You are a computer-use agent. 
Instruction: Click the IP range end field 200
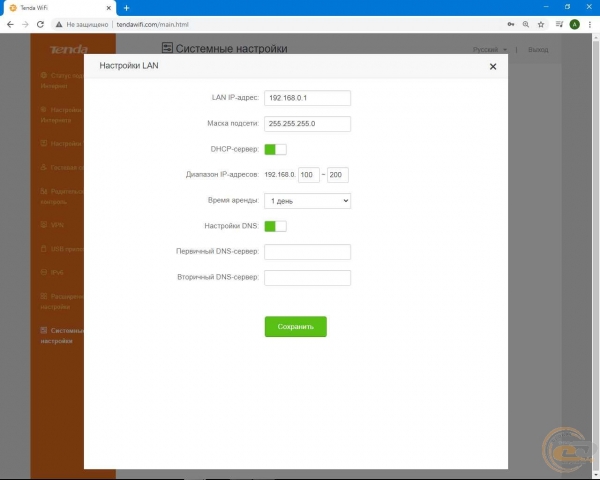(338, 175)
